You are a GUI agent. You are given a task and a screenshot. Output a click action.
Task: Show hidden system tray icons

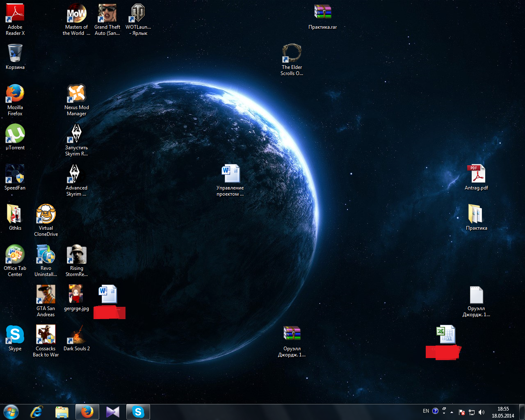[x=452, y=412]
